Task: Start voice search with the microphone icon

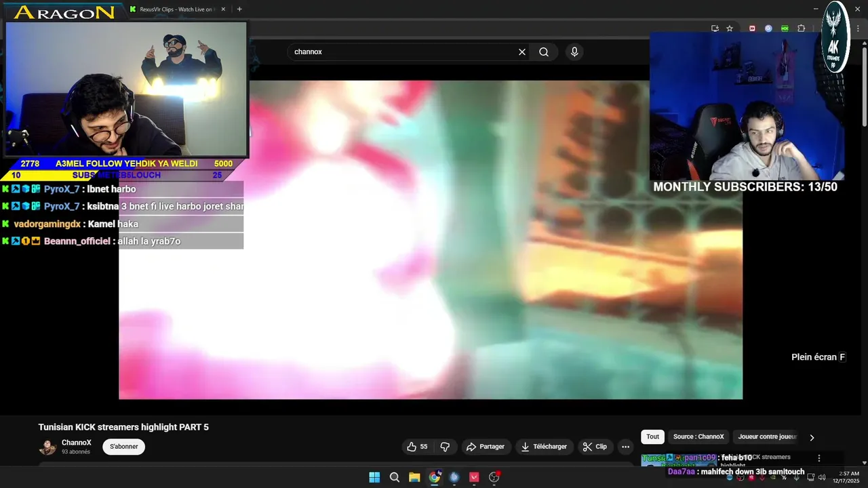Action: (574, 52)
